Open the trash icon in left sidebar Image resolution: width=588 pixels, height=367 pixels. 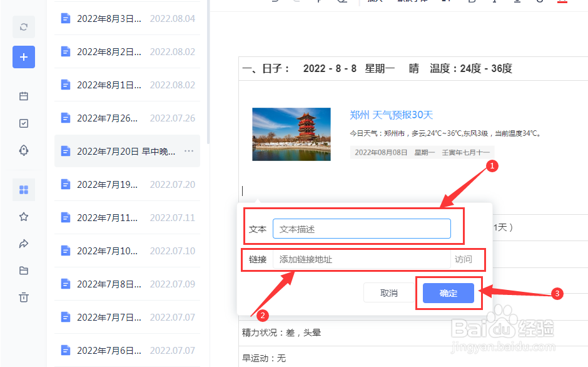click(24, 298)
